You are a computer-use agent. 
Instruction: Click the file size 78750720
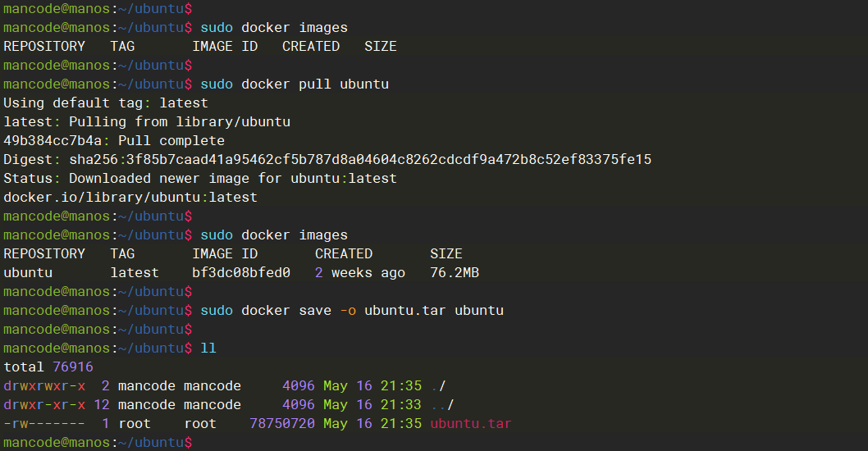click(282, 424)
